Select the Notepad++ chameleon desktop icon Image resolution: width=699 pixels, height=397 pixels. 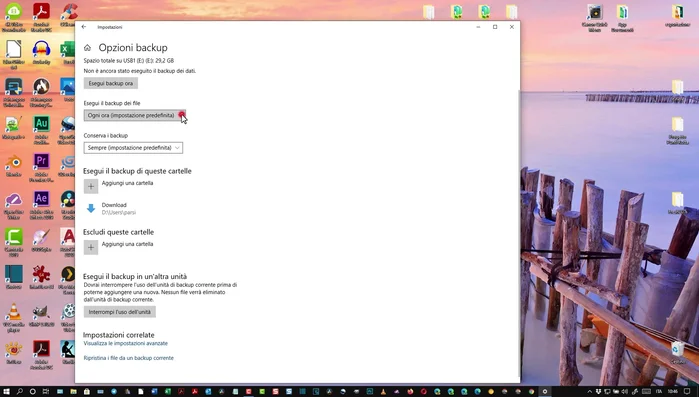click(x=13, y=128)
